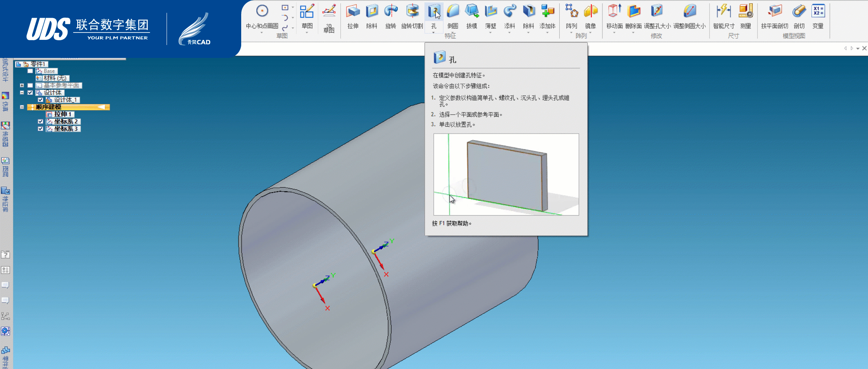Open the dropdown arrow under 草图 button
Viewport: 868px width, 369px height.
[x=307, y=33]
